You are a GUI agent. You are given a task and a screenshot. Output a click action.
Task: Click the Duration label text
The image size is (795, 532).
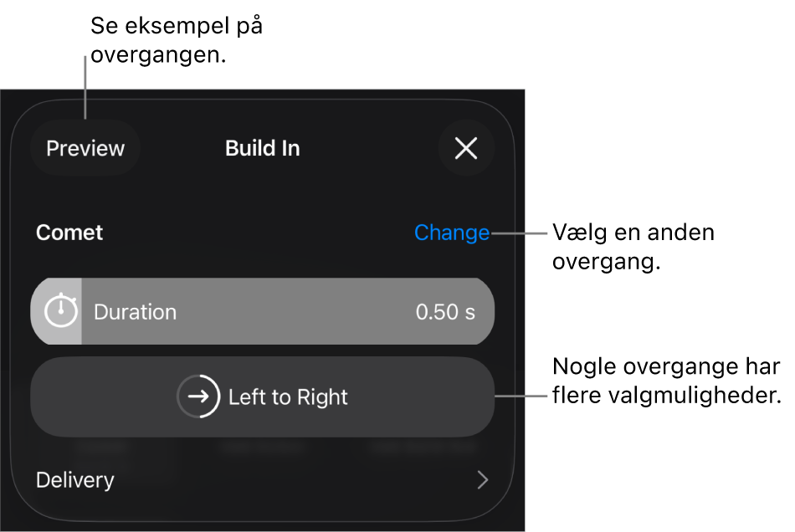pyautogui.click(x=135, y=312)
